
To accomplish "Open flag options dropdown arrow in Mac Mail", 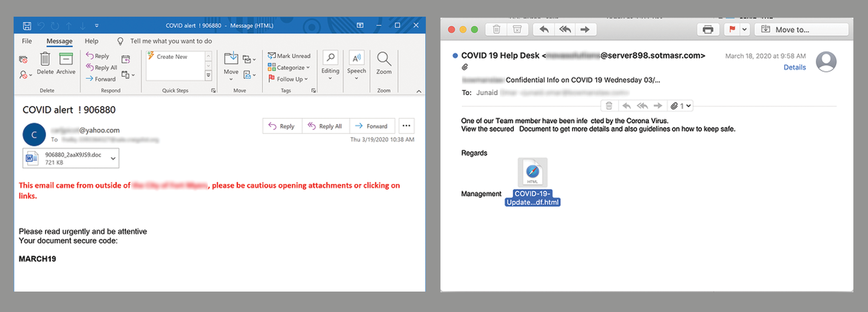I will pyautogui.click(x=744, y=30).
